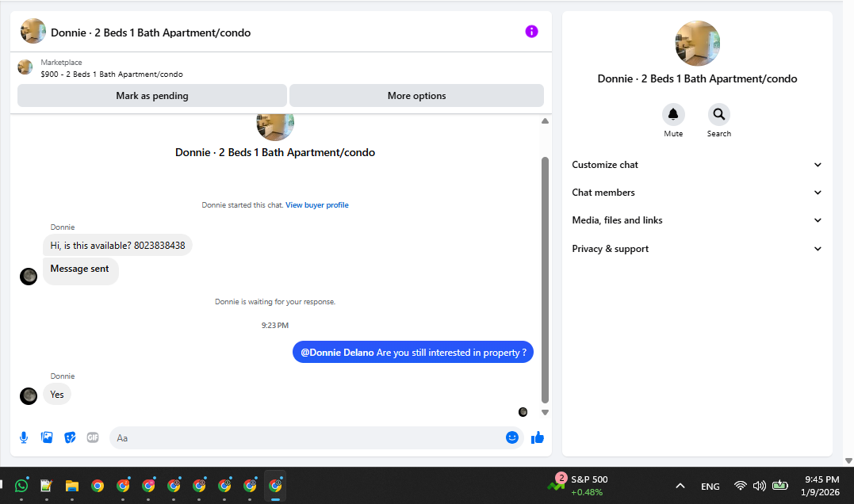The width and height of the screenshot is (854, 504).
Task: Click the chat scrollbar down arrow
Action: (546, 413)
